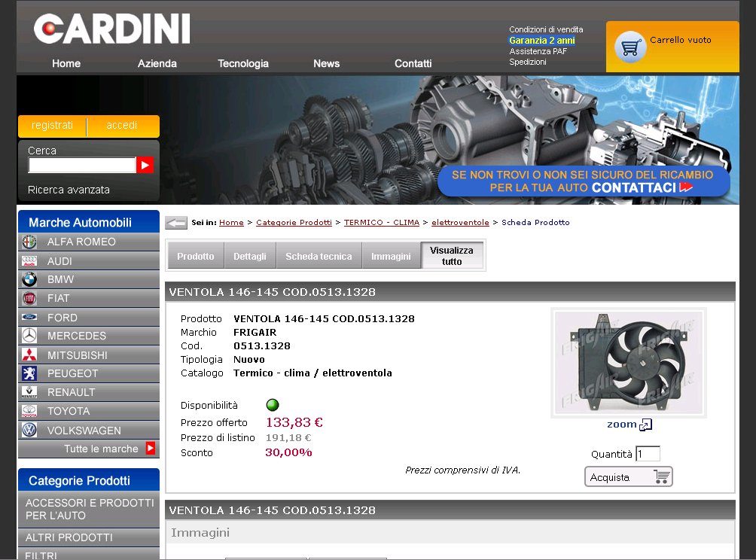Open the News menu item
The height and width of the screenshot is (560, 756).
click(x=326, y=63)
